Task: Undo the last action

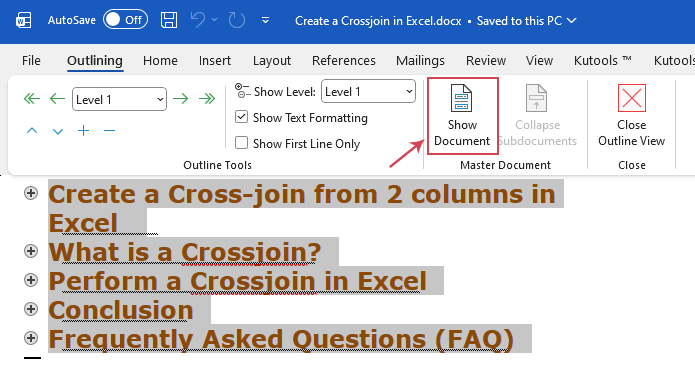Action: 198,20
